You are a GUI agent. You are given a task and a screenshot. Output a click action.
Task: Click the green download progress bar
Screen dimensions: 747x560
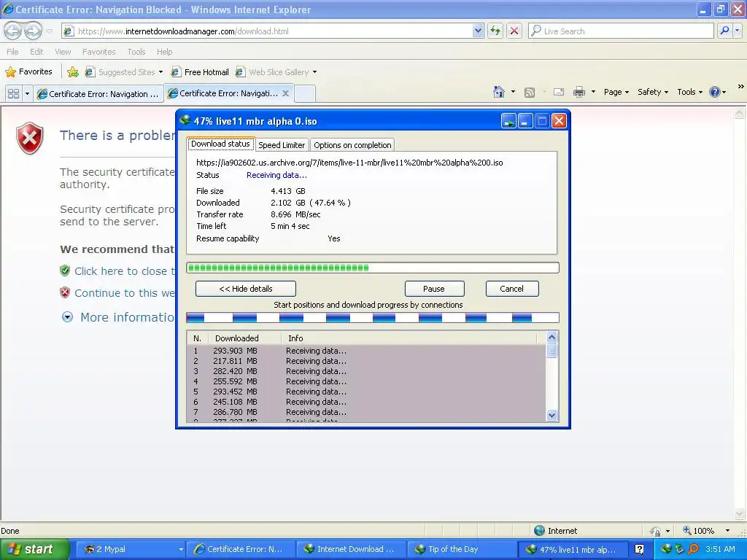tap(373, 268)
